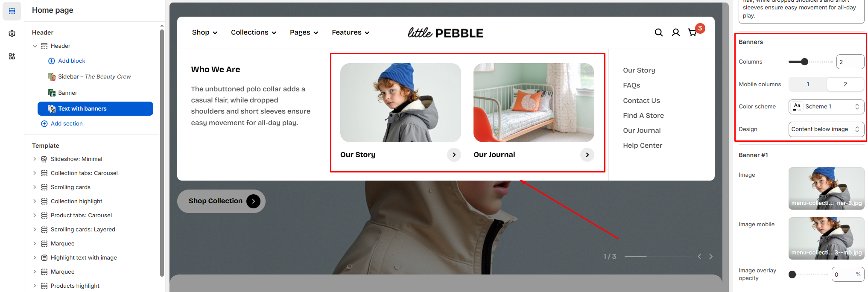Viewport: 868px width, 292px height.
Task: Click the search magnifier icon in store header
Action: [x=659, y=32]
